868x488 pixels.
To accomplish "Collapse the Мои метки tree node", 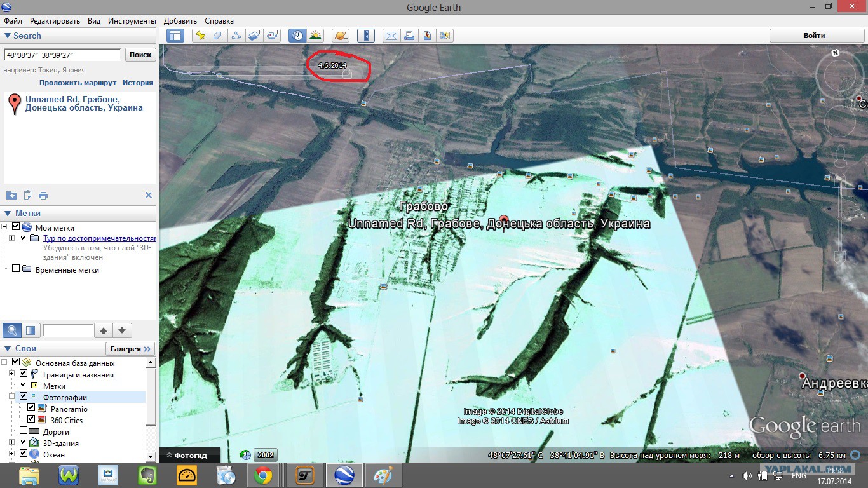I will pos(4,227).
